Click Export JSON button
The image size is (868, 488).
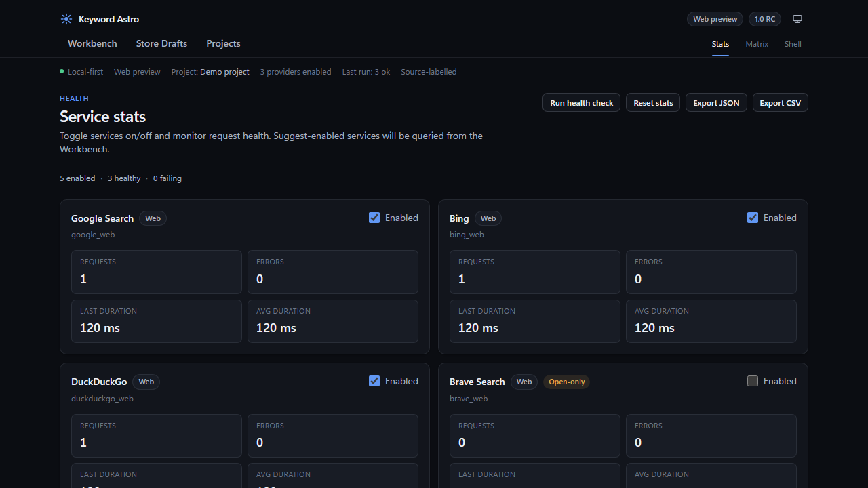(716, 103)
